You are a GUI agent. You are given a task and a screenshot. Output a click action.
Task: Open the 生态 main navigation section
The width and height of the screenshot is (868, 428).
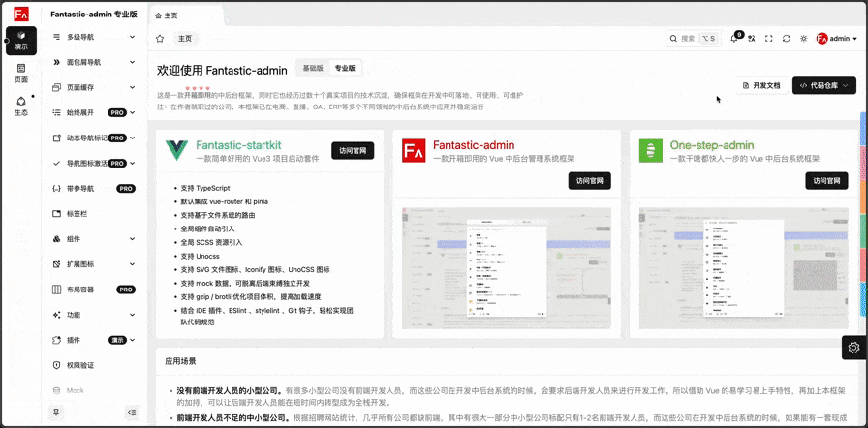(21, 107)
